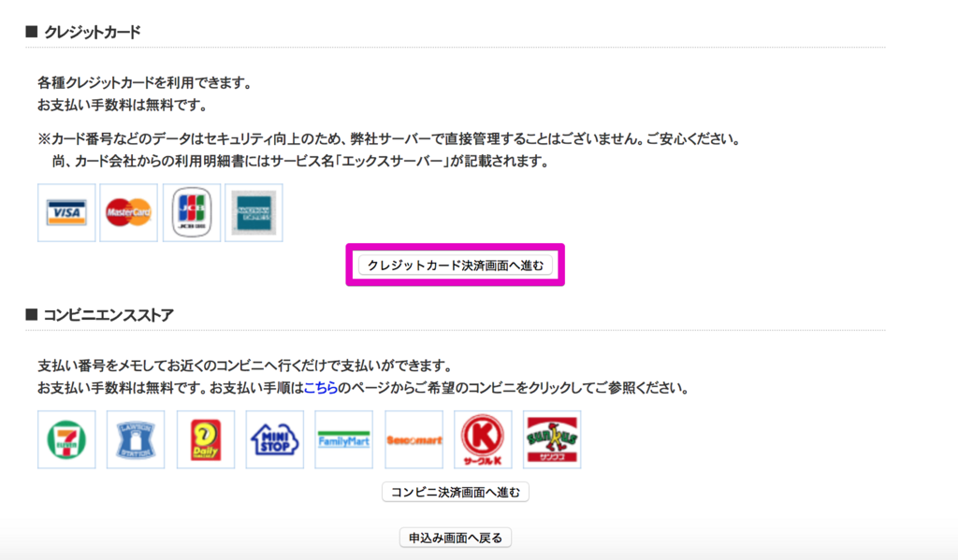Proceed with コンビニ決済画面へ進む button
The height and width of the screenshot is (560, 958).
pyautogui.click(x=456, y=492)
